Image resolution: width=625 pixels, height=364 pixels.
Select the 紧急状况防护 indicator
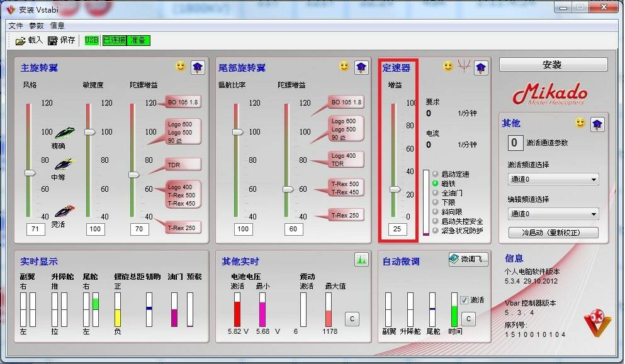(x=436, y=231)
